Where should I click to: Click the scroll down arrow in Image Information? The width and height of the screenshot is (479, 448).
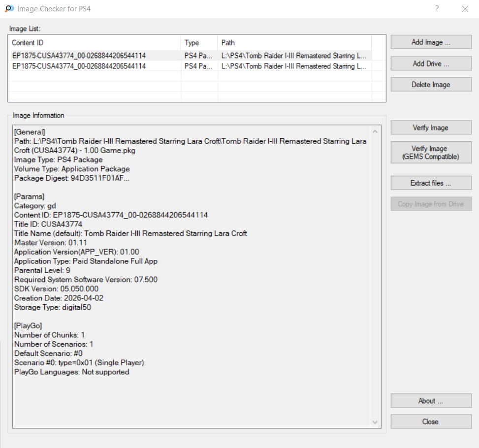[x=375, y=422]
